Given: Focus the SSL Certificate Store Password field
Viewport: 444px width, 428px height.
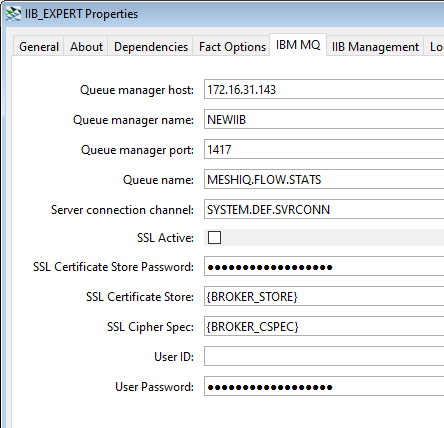Looking at the screenshot, I should tap(324, 266).
